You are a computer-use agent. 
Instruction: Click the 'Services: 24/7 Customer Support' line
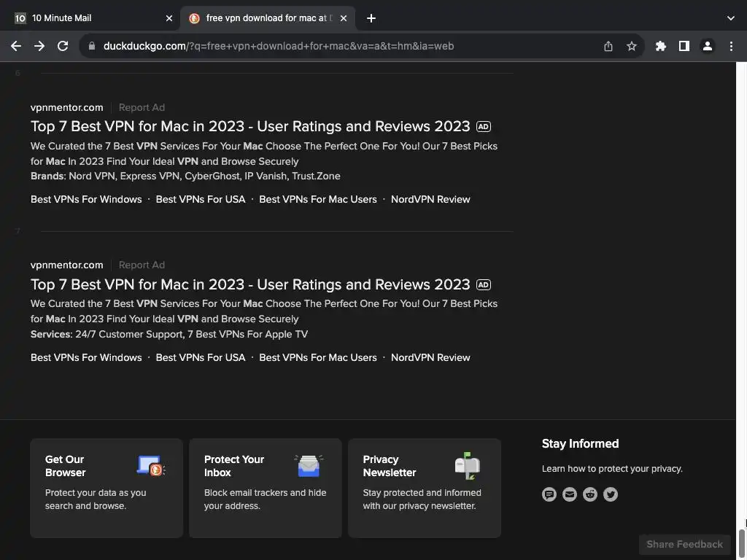[x=169, y=334]
